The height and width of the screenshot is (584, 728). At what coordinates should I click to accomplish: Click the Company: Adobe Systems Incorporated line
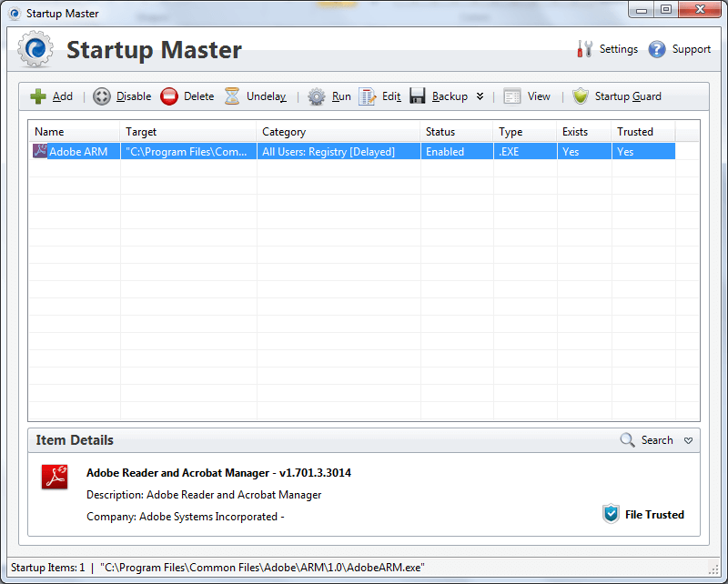[x=186, y=517]
